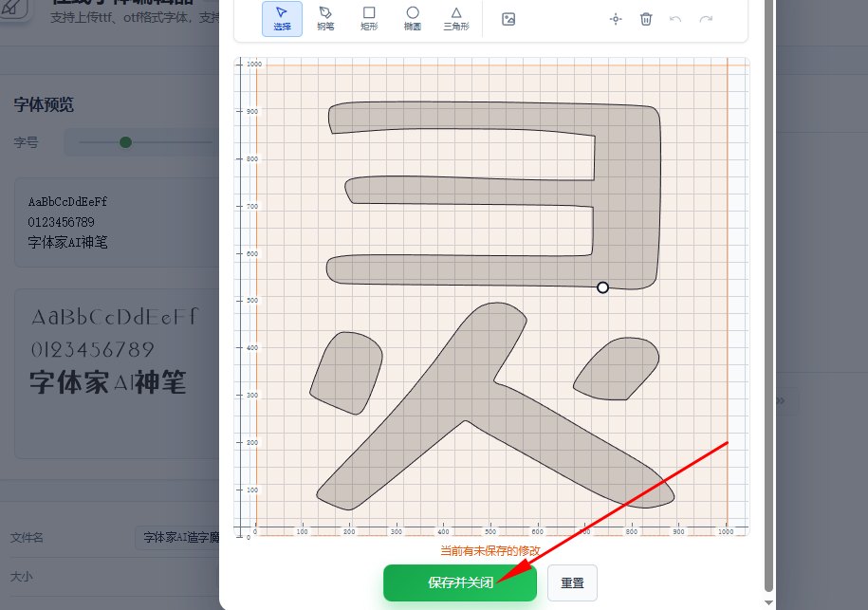Delete selection with the trash icon
This screenshot has height=610, width=868.
(x=646, y=18)
